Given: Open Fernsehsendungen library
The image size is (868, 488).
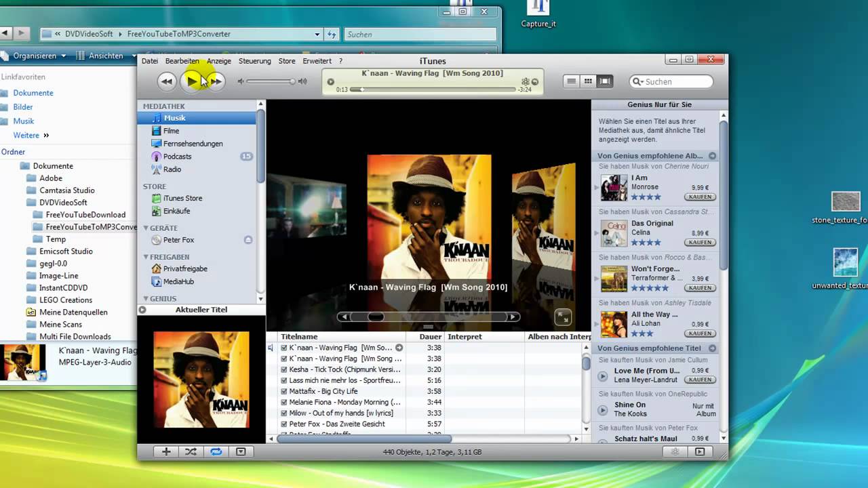Looking at the screenshot, I should pos(193,144).
